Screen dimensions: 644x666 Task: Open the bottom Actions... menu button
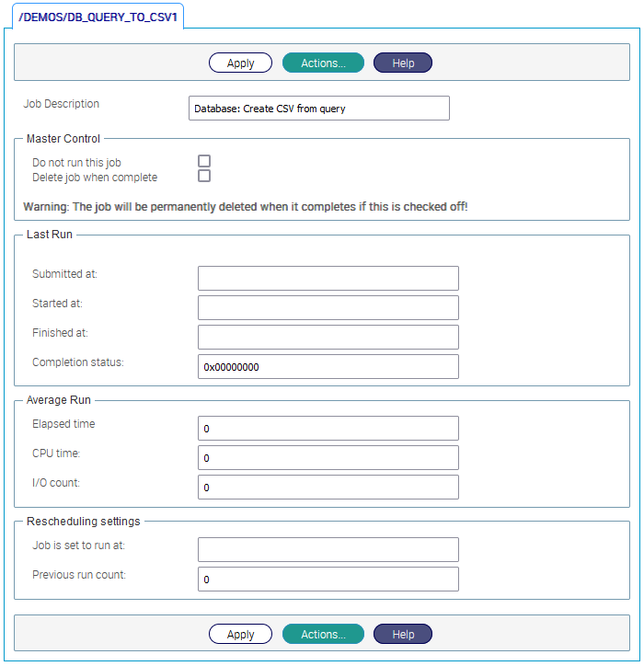tap(323, 634)
